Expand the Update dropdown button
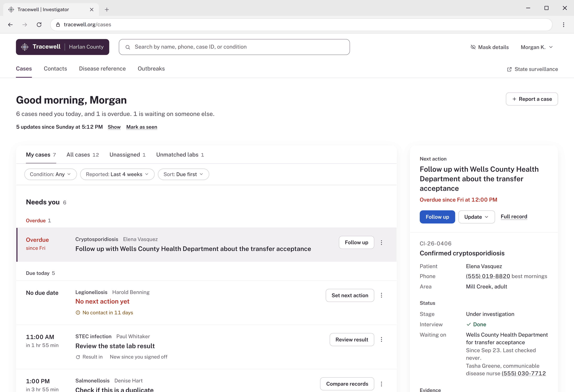This screenshot has width=574, height=392. pyautogui.click(x=476, y=217)
